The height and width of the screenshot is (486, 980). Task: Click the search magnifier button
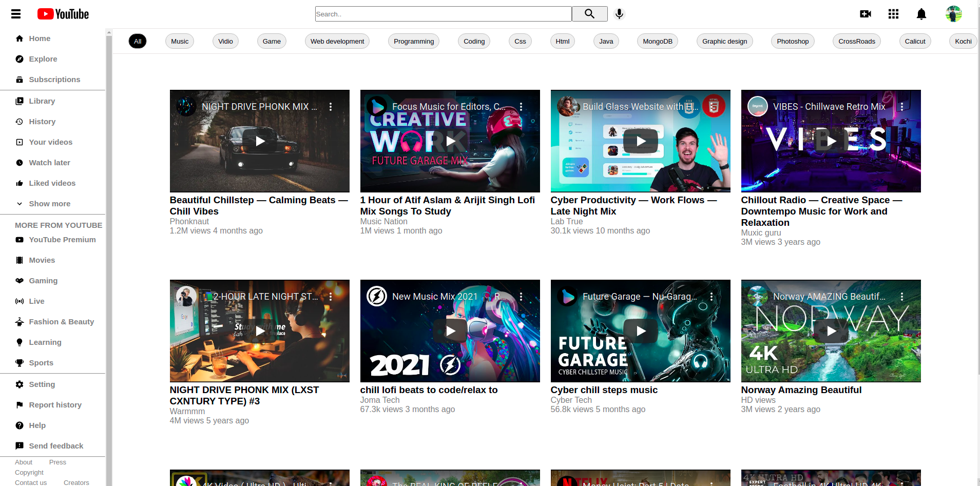point(589,14)
